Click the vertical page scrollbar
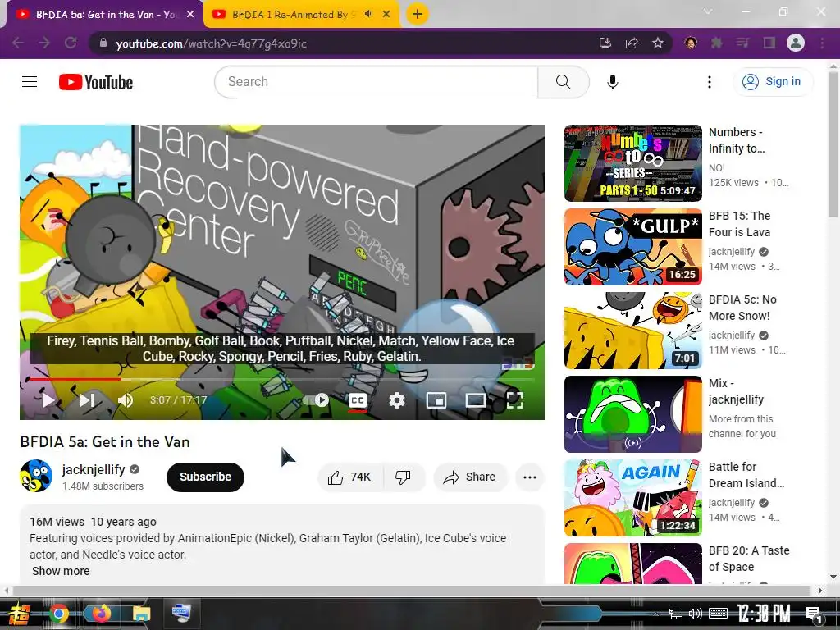The width and height of the screenshot is (840, 630). point(833,144)
